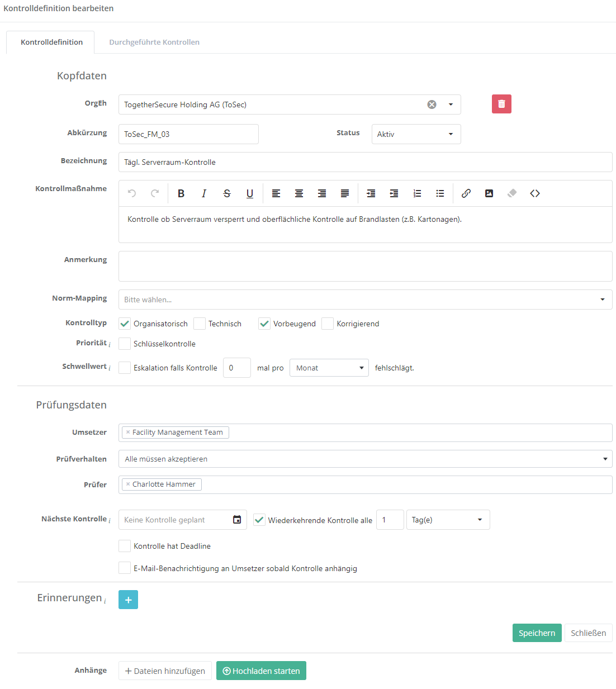Clear the OrgEh selection
Image resolution: width=616 pixels, height=689 pixels.
(x=432, y=104)
